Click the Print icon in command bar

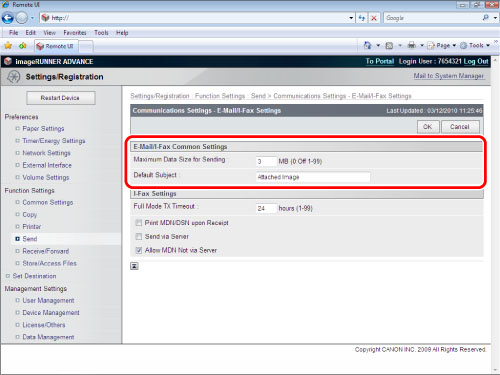pos(412,45)
